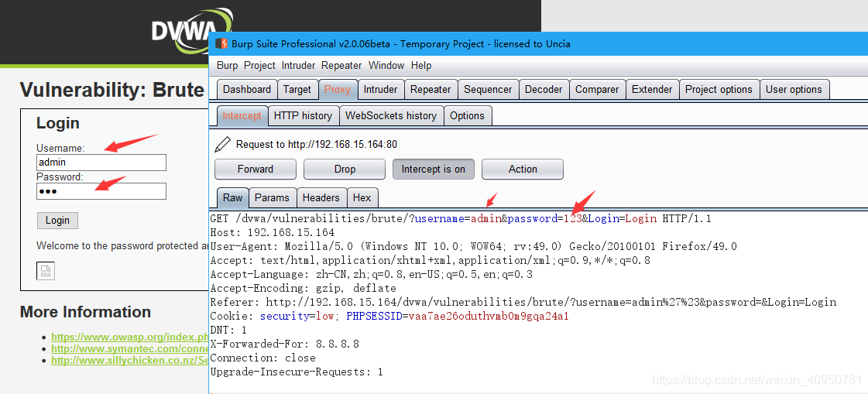This screenshot has height=394, width=868.
Task: Open the Action dropdown button
Action: (523, 170)
